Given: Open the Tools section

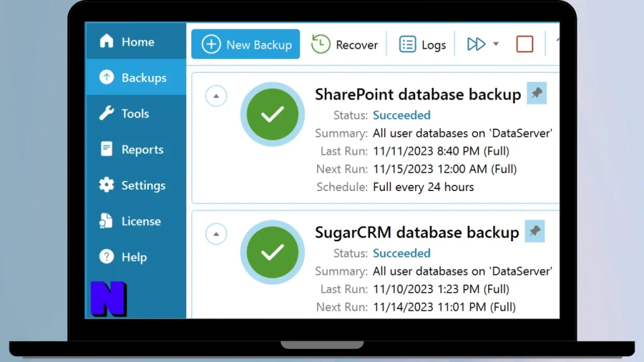Looking at the screenshot, I should [136, 113].
